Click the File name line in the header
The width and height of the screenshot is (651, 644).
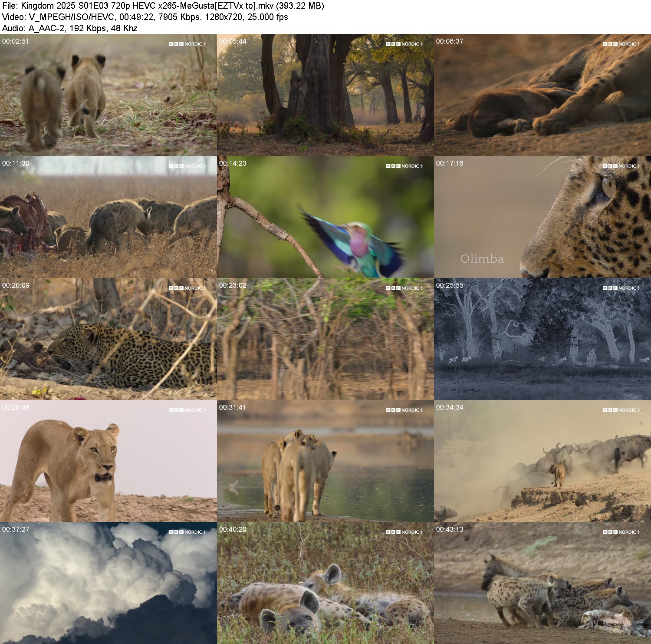tap(163, 6)
